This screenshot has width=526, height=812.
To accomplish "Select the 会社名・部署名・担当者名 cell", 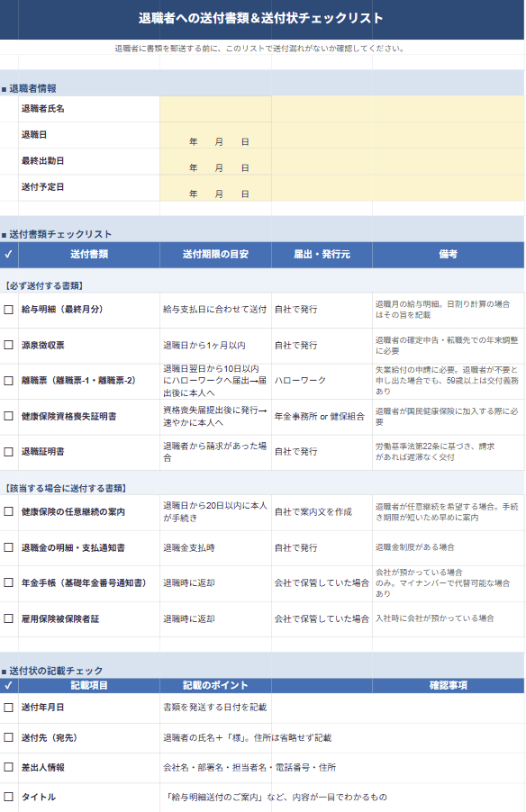I will click(249, 768).
